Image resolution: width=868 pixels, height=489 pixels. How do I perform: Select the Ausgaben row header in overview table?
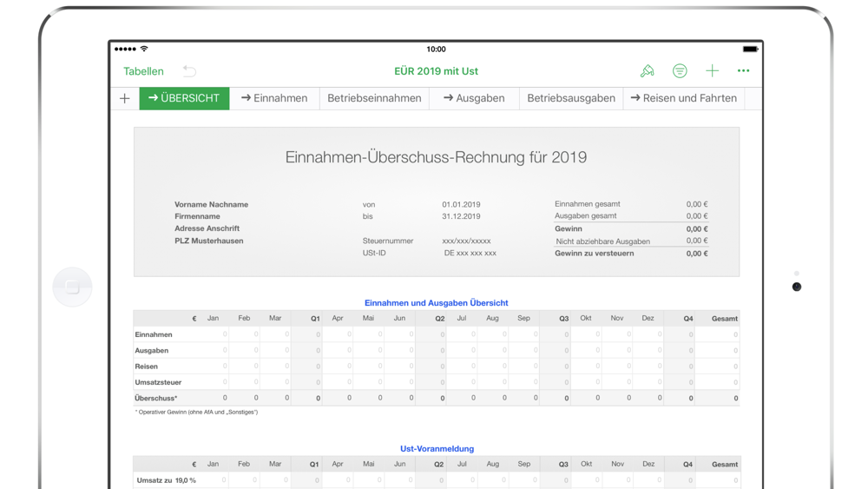point(152,351)
